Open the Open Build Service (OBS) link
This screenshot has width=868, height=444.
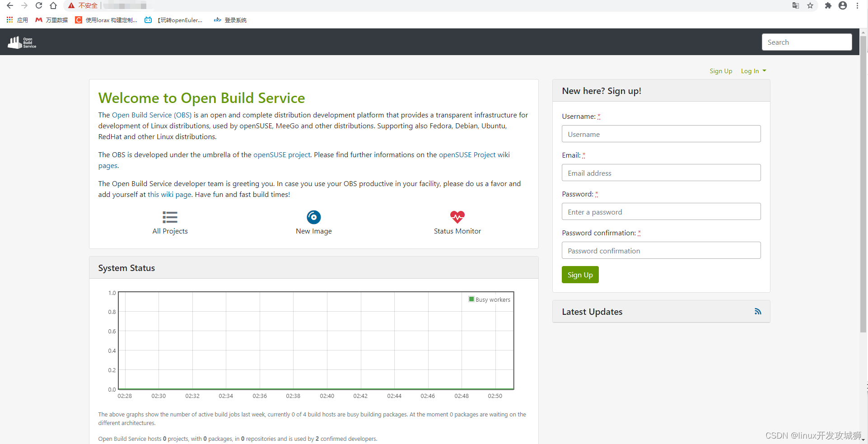152,115
